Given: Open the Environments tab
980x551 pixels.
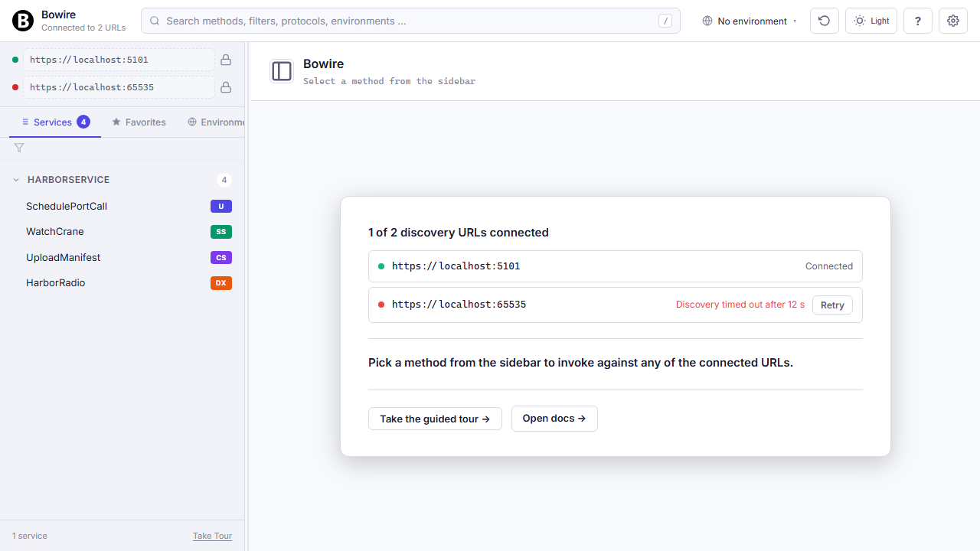Looking at the screenshot, I should tap(216, 122).
